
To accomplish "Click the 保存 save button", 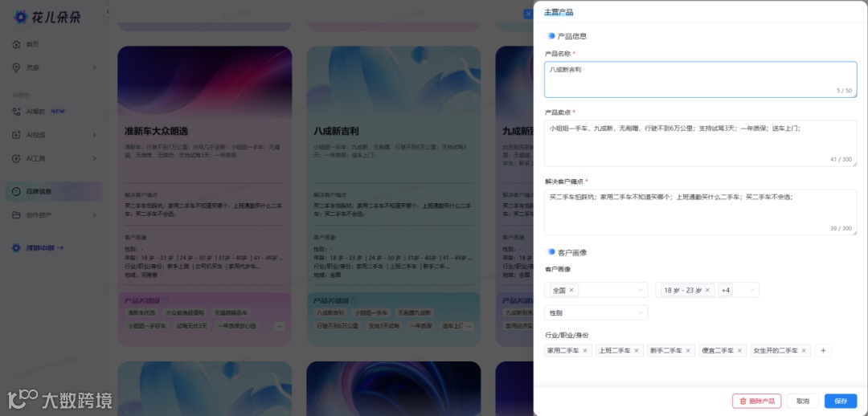I will (x=841, y=401).
